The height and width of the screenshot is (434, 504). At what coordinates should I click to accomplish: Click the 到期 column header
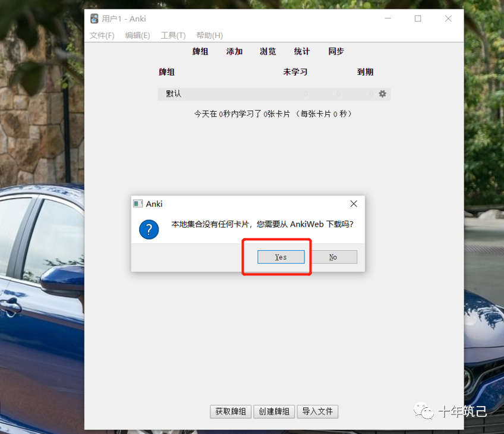366,72
